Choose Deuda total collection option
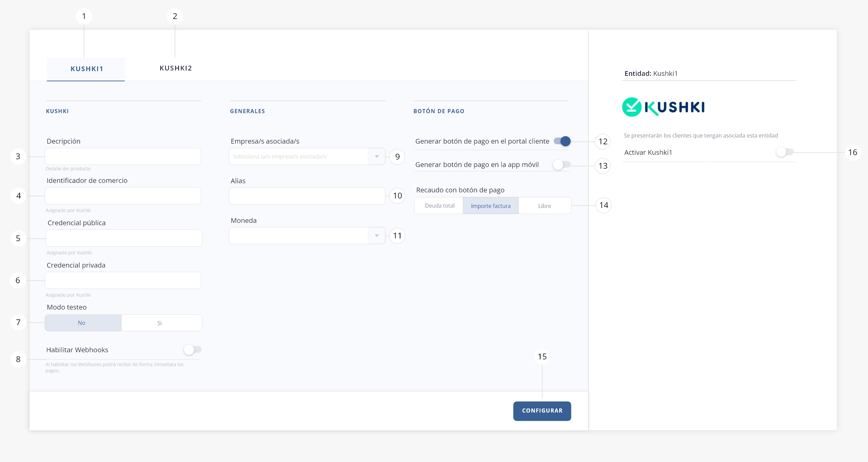868x462 pixels. [x=439, y=206]
